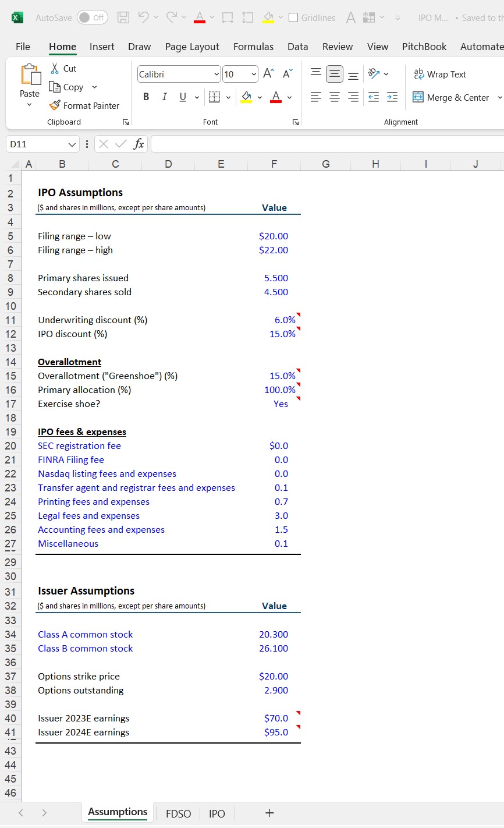
Task: Add a new worksheet
Action: (269, 813)
